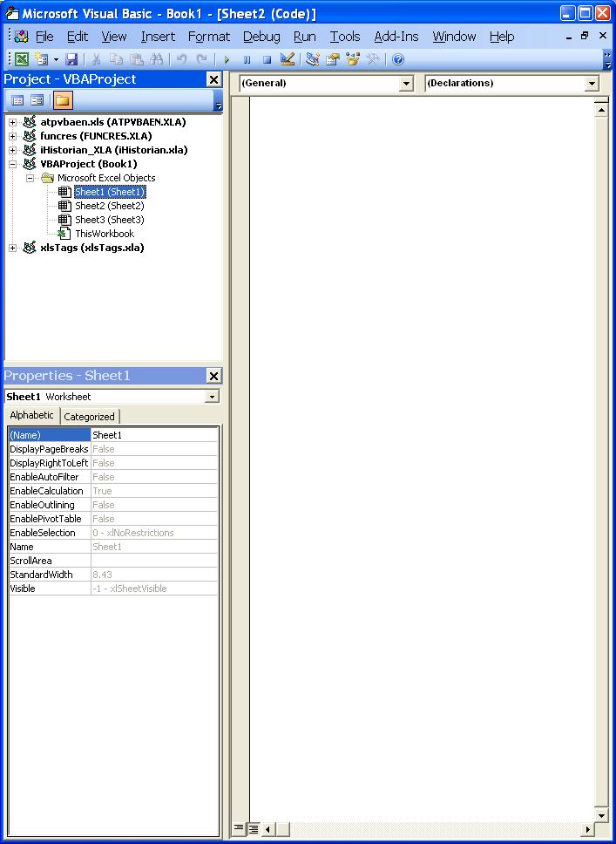Open the Project Explorer toolbar icon
The height and width of the screenshot is (844, 616).
pos(313,59)
